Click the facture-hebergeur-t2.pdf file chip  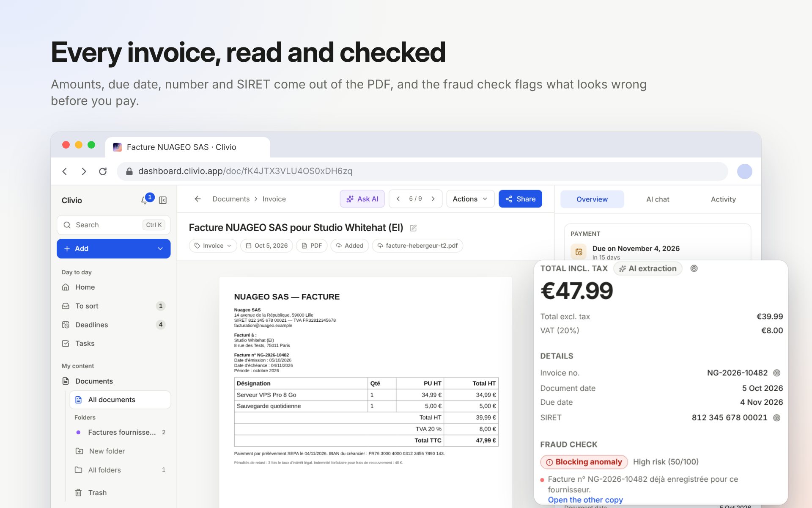417,246
